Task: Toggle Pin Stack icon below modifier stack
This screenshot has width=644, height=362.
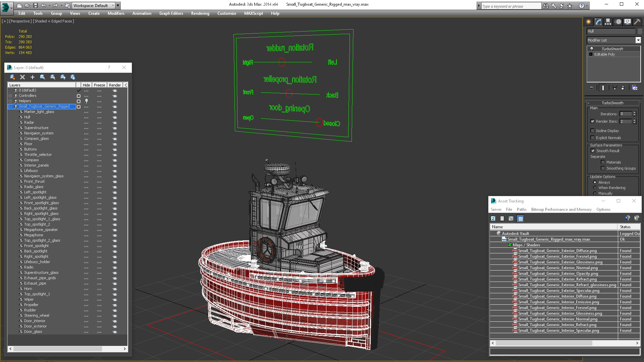Action: (x=591, y=88)
